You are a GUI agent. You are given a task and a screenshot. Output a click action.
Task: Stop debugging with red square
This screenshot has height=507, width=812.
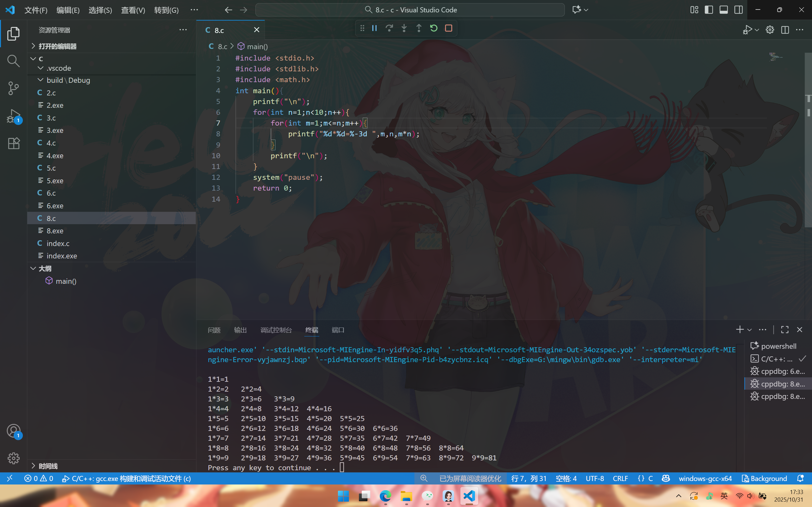[449, 28]
